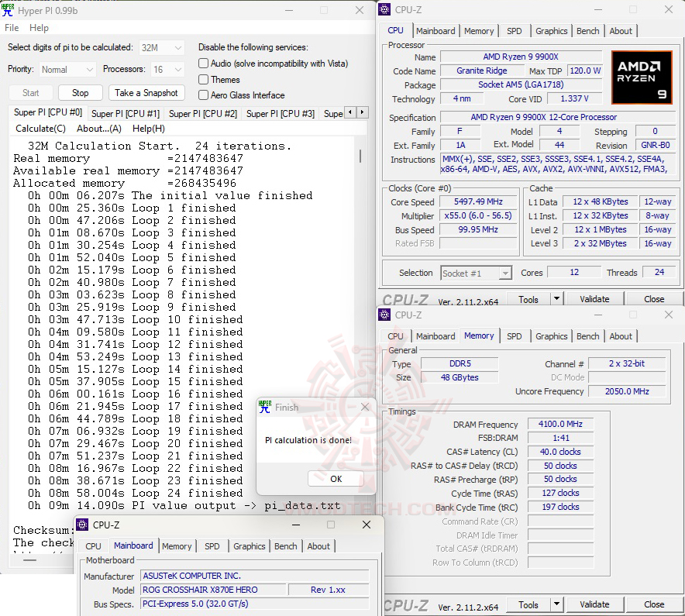Viewport: 685px width, 616px height.
Task: Check the Aero Glass Interface checkbox
Action: 202,95
